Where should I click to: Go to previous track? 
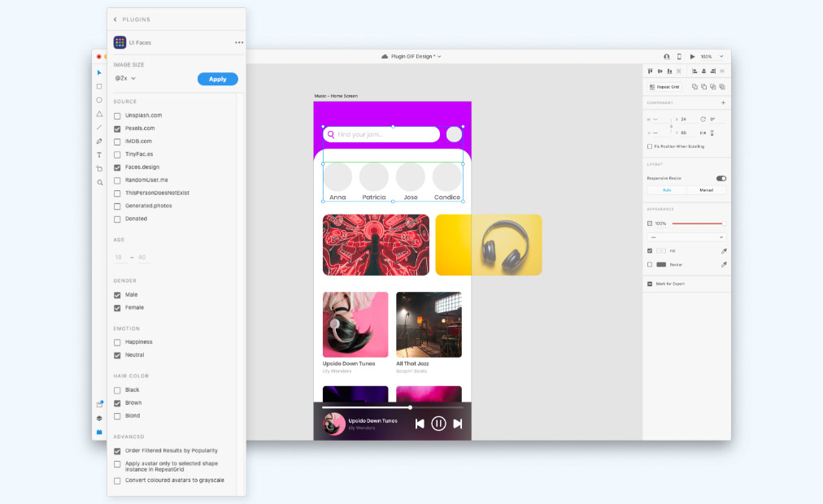(x=420, y=424)
